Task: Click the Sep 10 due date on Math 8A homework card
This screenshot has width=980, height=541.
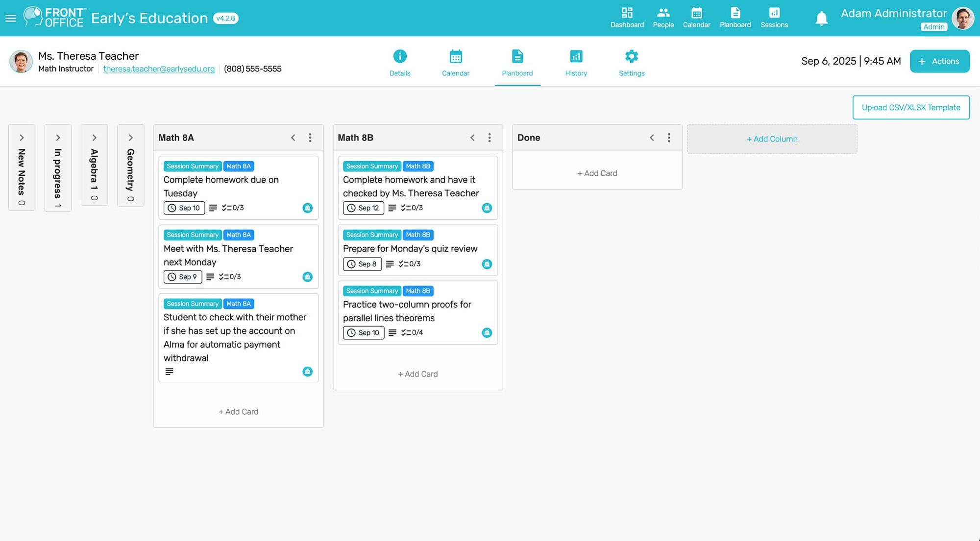Action: click(184, 208)
